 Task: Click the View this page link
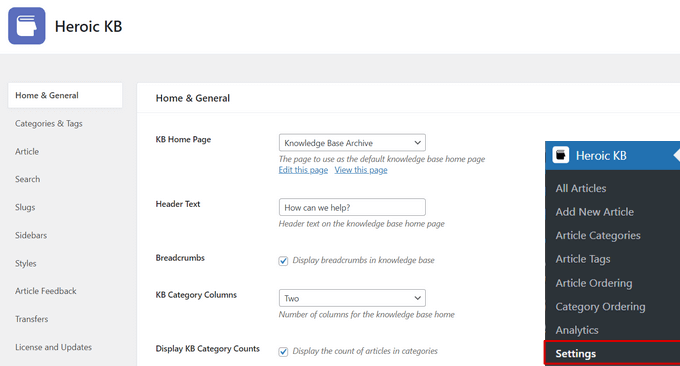361,170
